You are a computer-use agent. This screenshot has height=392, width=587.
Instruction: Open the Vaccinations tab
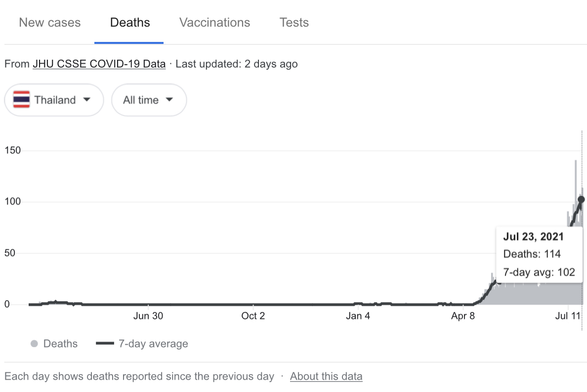214,23
